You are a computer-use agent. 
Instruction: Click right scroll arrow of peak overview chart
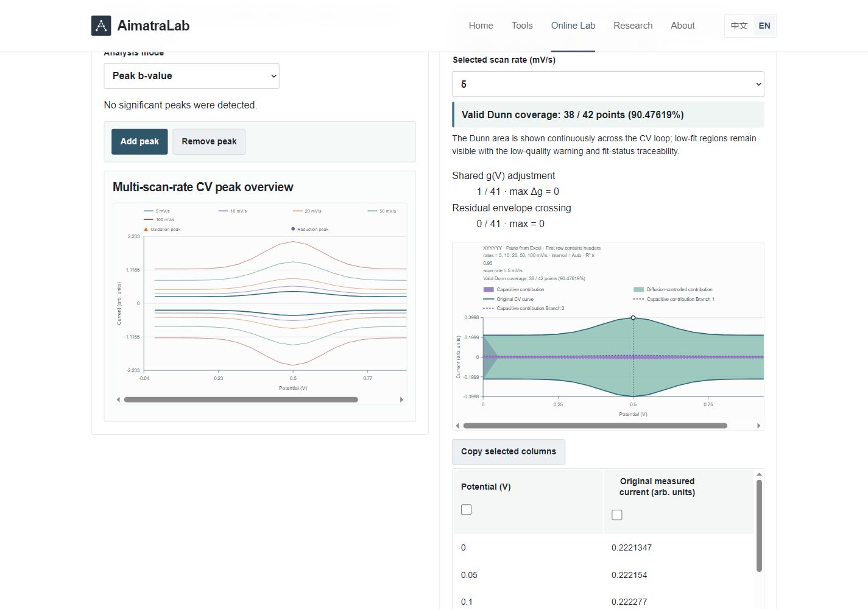click(x=401, y=400)
